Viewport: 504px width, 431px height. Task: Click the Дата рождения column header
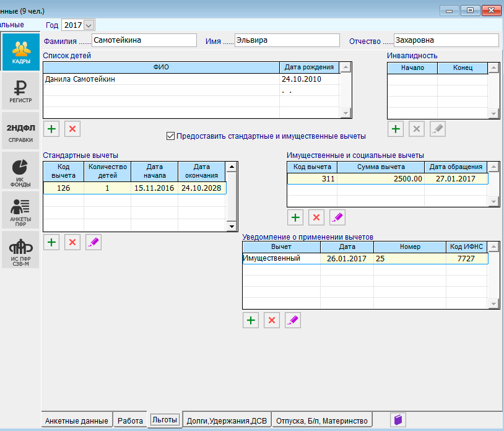(x=309, y=67)
